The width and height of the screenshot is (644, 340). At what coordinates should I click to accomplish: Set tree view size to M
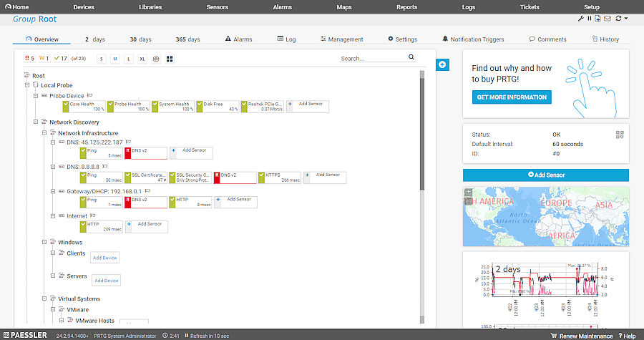click(x=115, y=59)
